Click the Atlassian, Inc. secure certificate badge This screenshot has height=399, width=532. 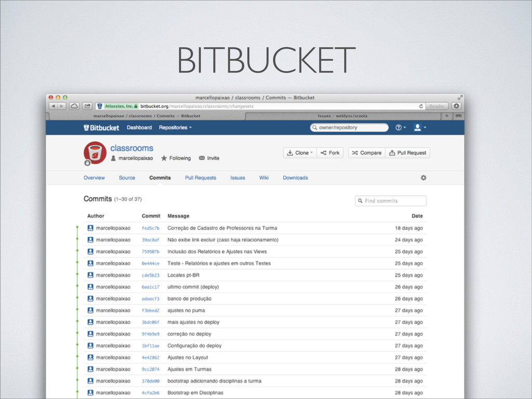pos(121,106)
